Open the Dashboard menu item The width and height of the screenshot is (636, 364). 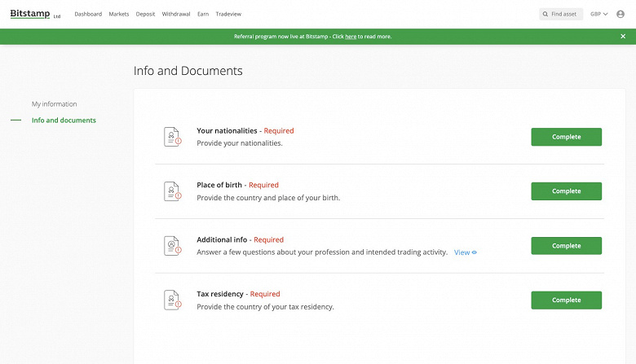click(x=88, y=14)
